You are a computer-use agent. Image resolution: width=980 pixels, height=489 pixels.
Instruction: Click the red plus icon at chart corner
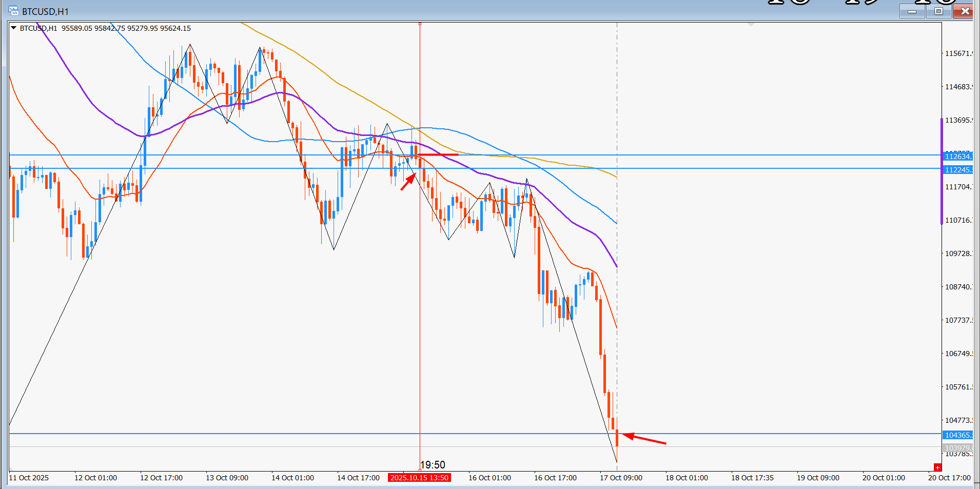pyautogui.click(x=937, y=467)
